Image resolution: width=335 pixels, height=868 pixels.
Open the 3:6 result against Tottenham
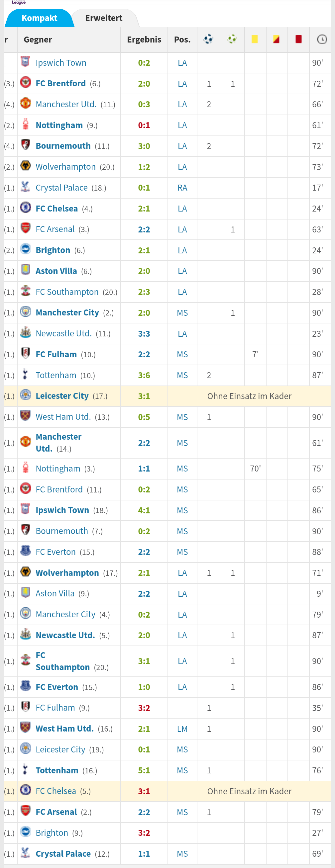coord(144,375)
